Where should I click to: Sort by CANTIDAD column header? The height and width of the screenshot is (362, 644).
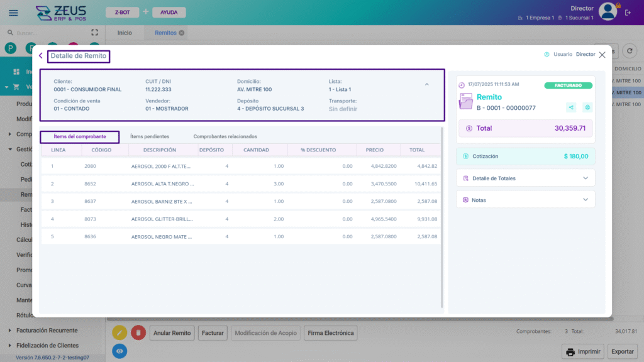[x=257, y=150]
